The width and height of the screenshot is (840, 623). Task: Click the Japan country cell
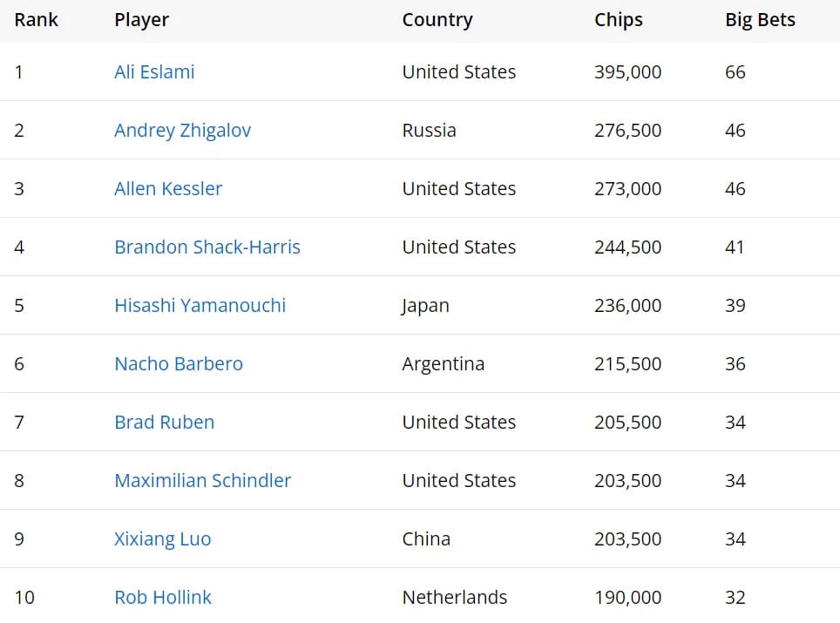425,305
